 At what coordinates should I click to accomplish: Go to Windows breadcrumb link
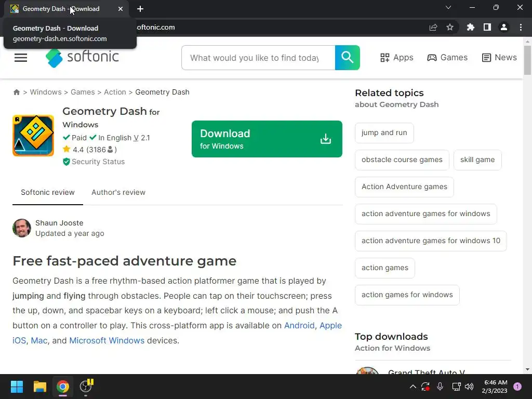(x=46, y=92)
